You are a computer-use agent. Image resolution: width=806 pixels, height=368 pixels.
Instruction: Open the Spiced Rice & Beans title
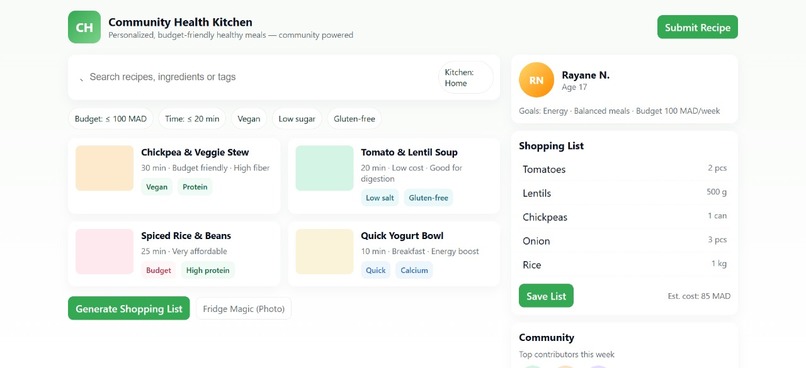(x=186, y=236)
